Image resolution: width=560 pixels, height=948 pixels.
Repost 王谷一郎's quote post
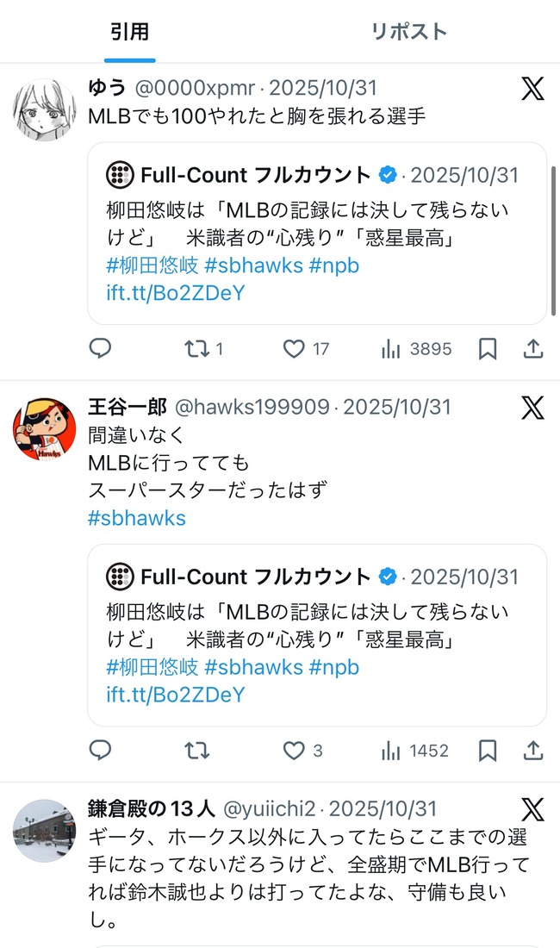coord(197,751)
